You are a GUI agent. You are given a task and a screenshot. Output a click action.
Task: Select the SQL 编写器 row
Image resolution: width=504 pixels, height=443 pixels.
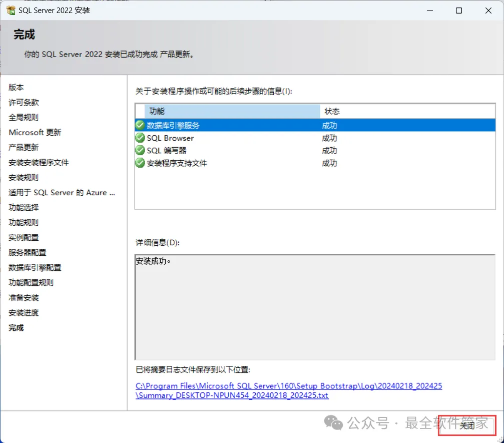315,150
